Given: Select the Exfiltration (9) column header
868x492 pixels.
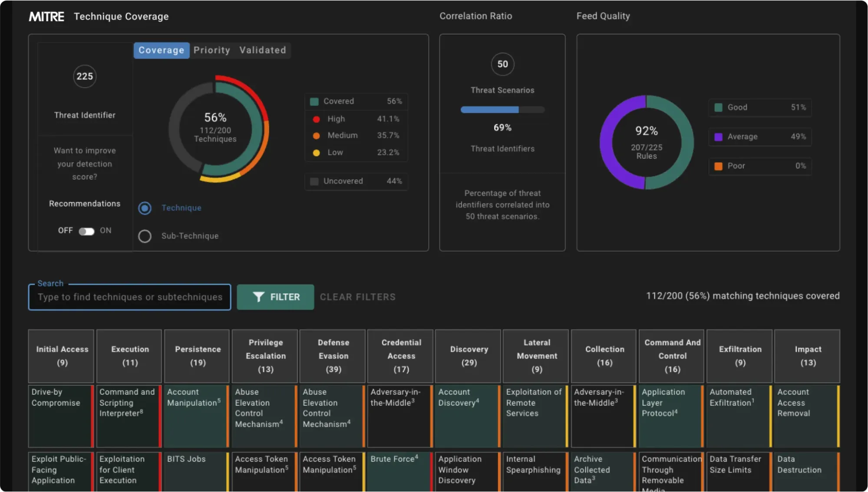Looking at the screenshot, I should [x=739, y=356].
